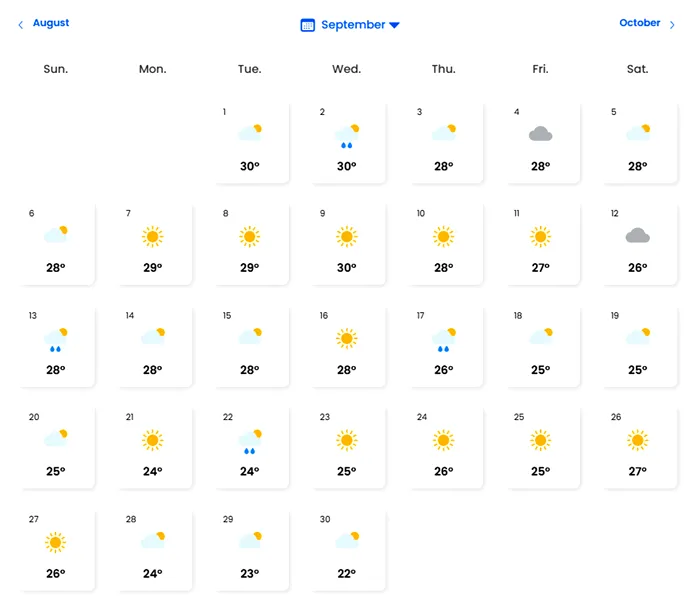
Task: Select the rainy icon on September 2
Action: coord(347,136)
